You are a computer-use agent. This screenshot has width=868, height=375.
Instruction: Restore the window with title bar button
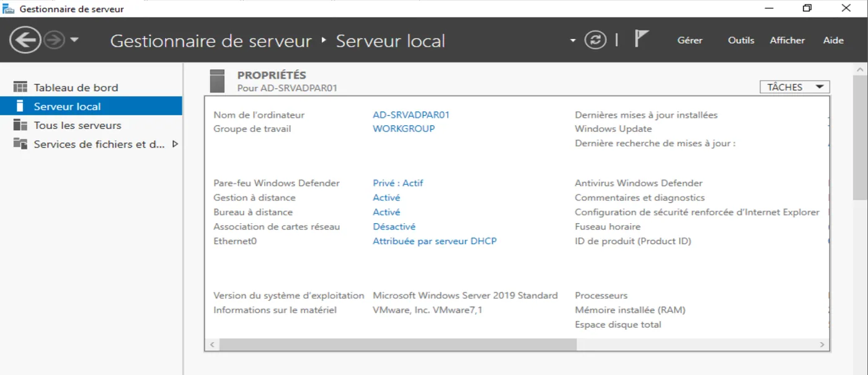pos(807,8)
